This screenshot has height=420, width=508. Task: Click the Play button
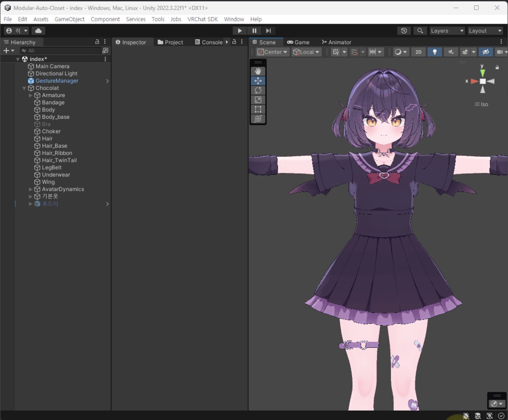click(x=240, y=31)
